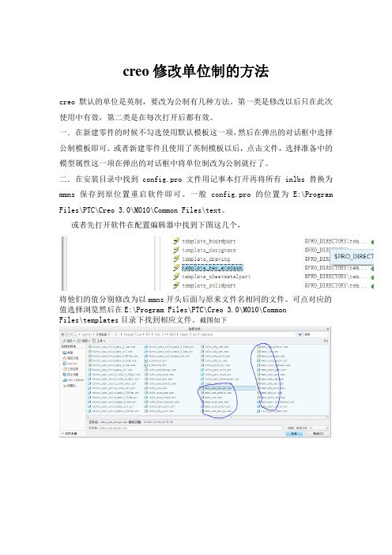Open the Tools (工具) dropdown in file dialog
The width and height of the screenshot is (392, 555).
(99, 341)
